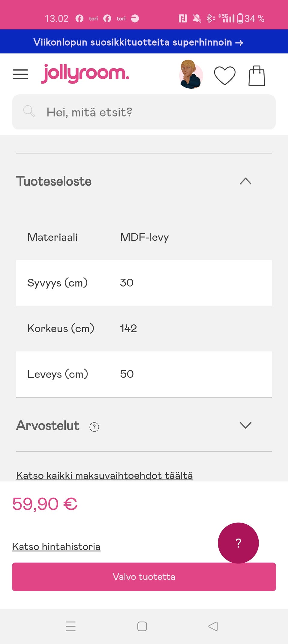Open the hamburger menu

20,74
